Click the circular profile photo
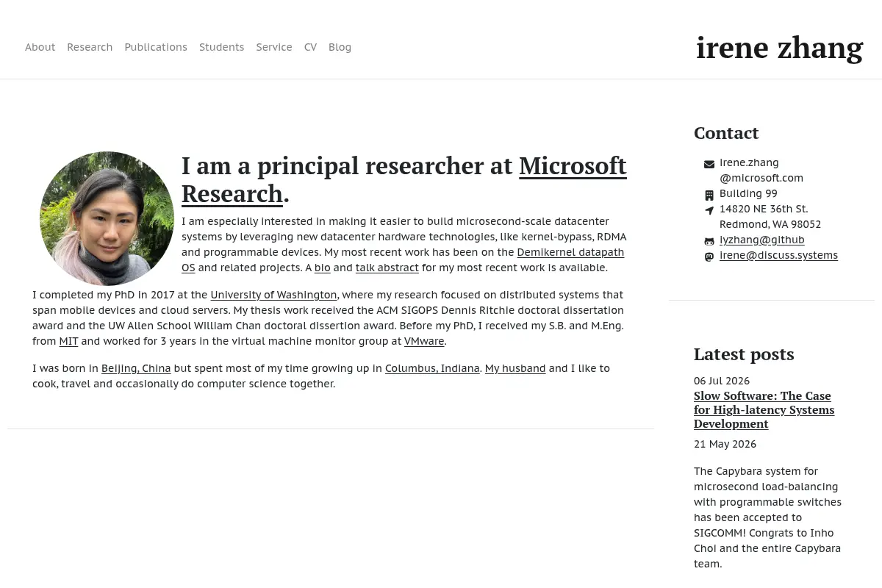882x588 pixels. coord(107,219)
